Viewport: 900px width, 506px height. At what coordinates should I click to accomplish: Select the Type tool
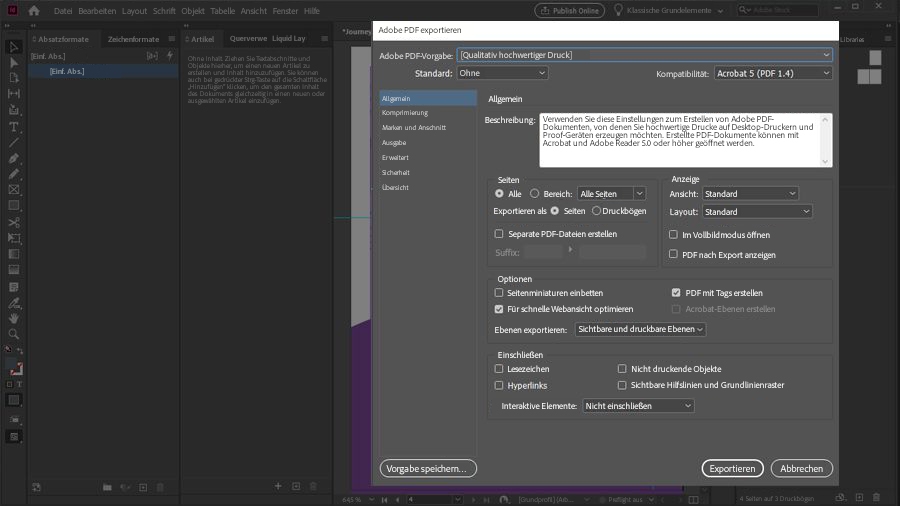click(14, 126)
